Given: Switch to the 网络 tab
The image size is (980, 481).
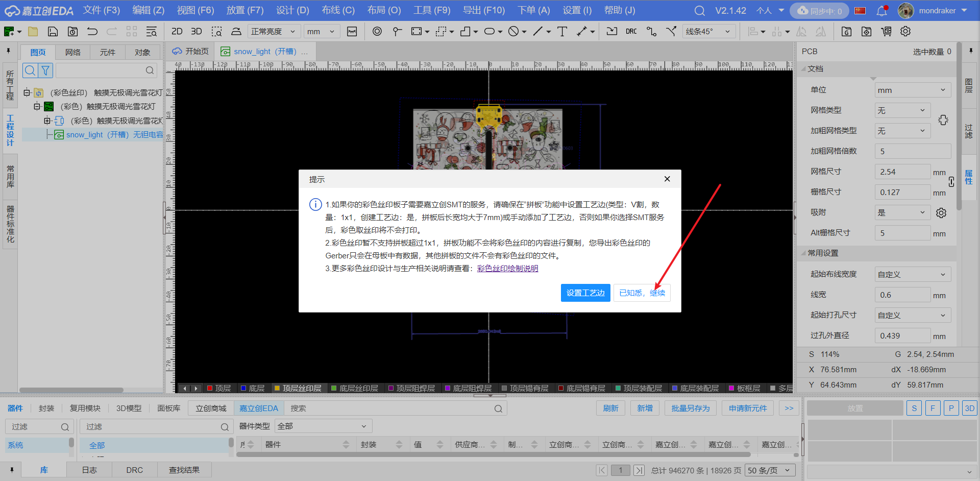Looking at the screenshot, I should (x=73, y=52).
